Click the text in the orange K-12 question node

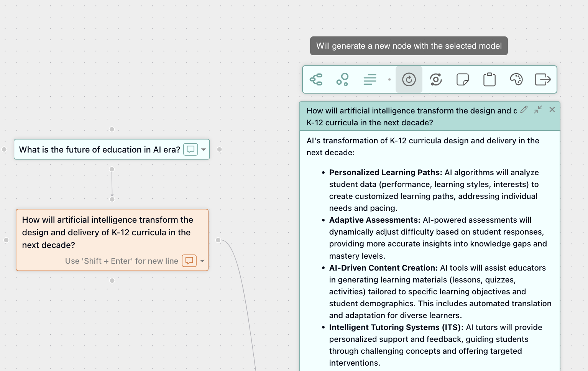click(x=107, y=232)
